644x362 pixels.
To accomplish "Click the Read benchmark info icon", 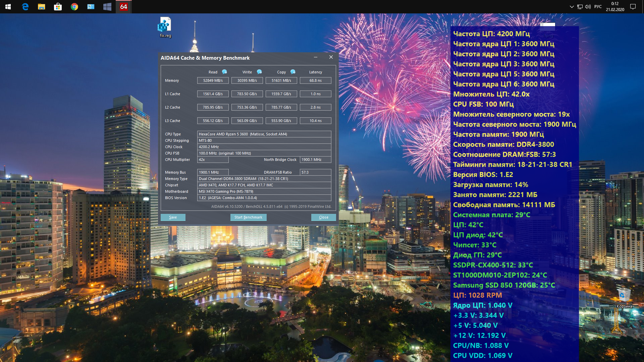I will tap(224, 72).
